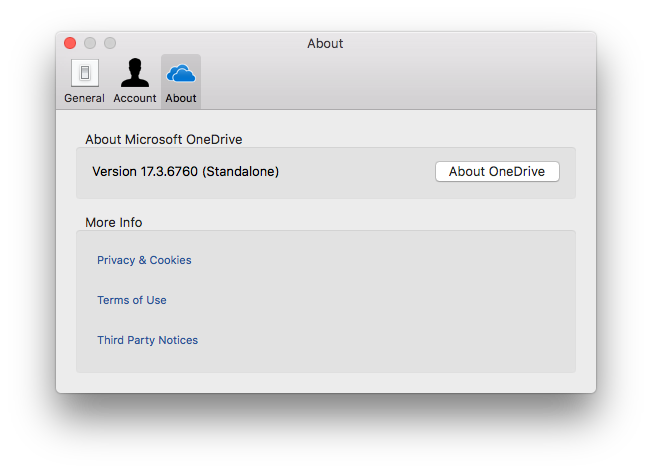This screenshot has width=652, height=473.
Task: Close the About window with red button
Action: point(70,43)
